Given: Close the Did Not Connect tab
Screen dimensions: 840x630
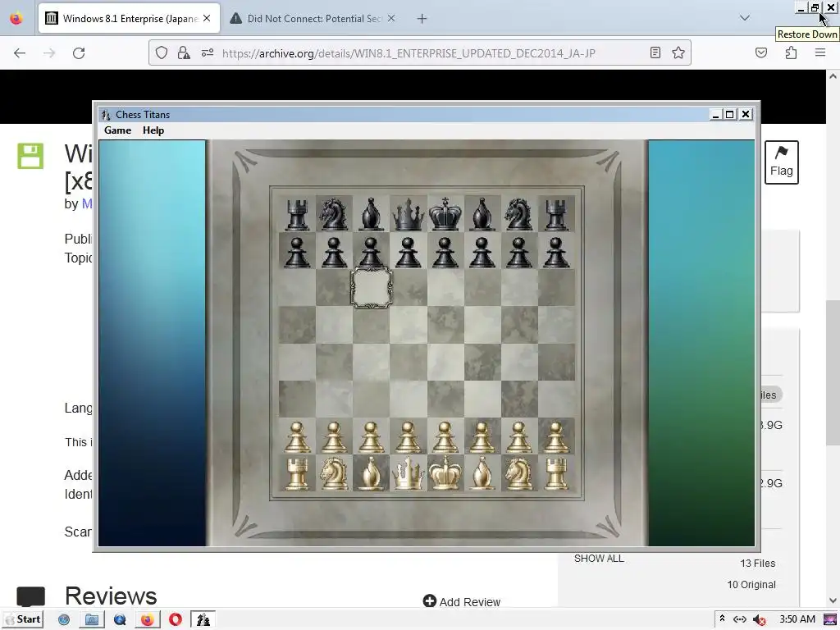Looking at the screenshot, I should coord(391,18).
